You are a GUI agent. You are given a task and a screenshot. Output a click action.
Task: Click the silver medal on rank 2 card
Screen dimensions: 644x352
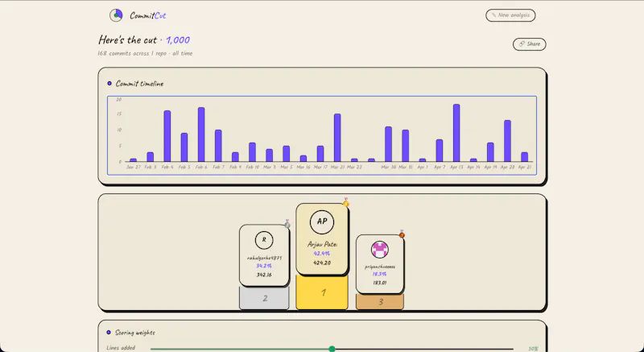(x=287, y=224)
